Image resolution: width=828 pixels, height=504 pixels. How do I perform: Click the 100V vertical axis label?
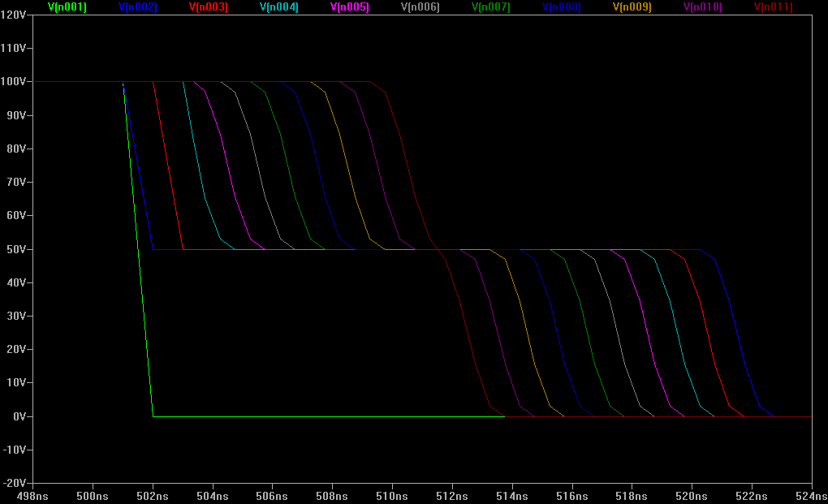[x=14, y=82]
